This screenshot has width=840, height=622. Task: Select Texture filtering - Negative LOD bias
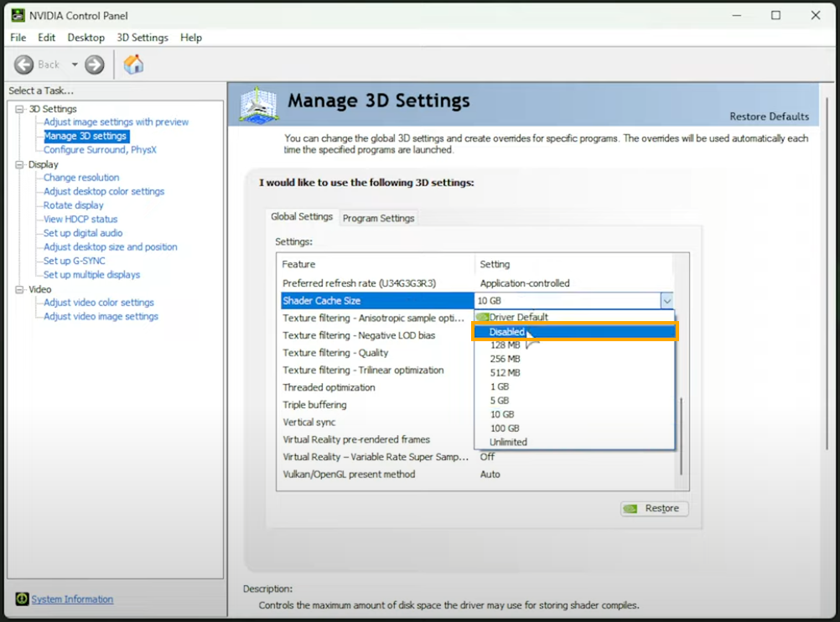tap(377, 335)
